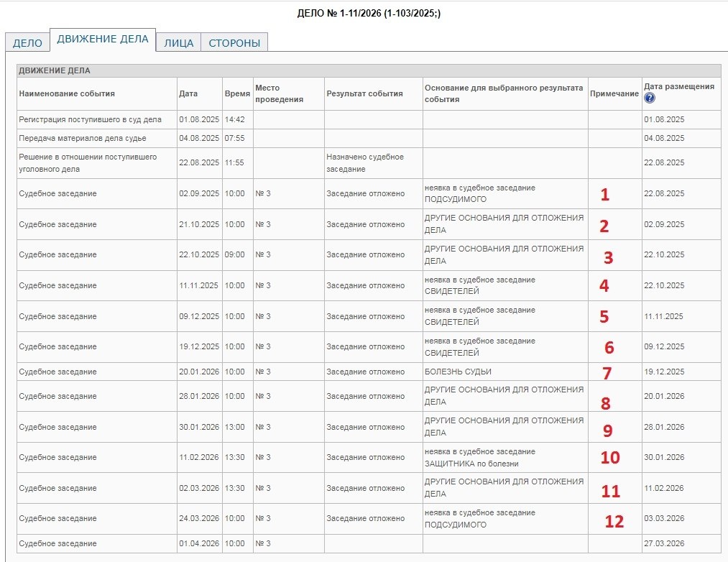Click the posting date 27.03.2026

[x=664, y=543]
